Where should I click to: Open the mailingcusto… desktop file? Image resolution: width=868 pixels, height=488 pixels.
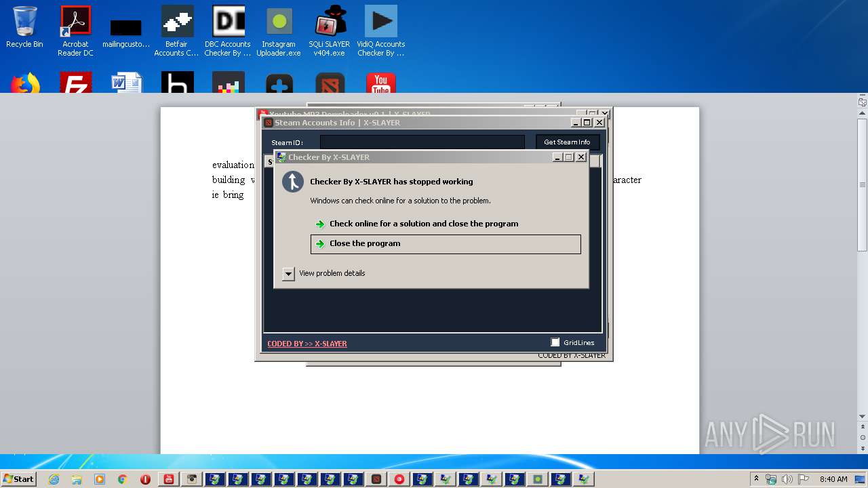126,32
